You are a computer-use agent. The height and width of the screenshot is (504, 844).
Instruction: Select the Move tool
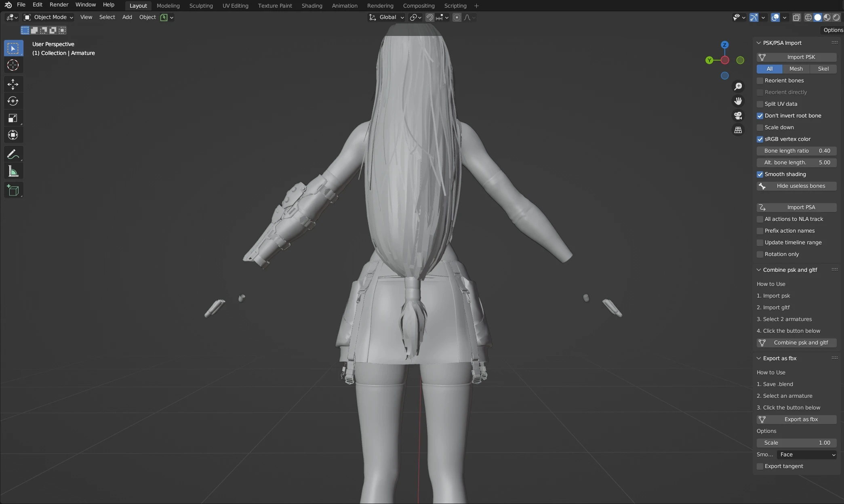pos(13,84)
